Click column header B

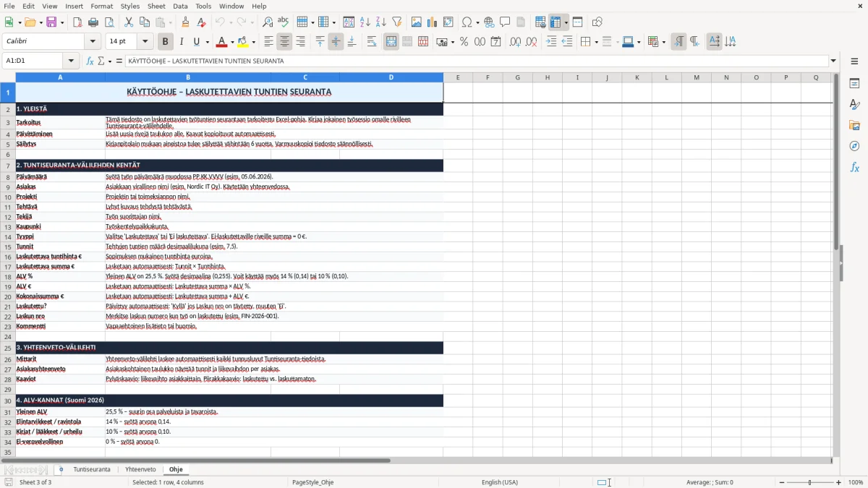click(x=188, y=77)
